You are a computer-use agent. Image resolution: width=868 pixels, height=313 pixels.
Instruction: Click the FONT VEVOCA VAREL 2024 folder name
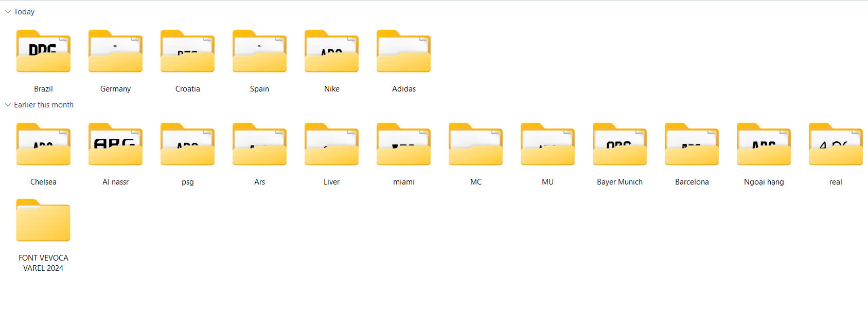43,263
